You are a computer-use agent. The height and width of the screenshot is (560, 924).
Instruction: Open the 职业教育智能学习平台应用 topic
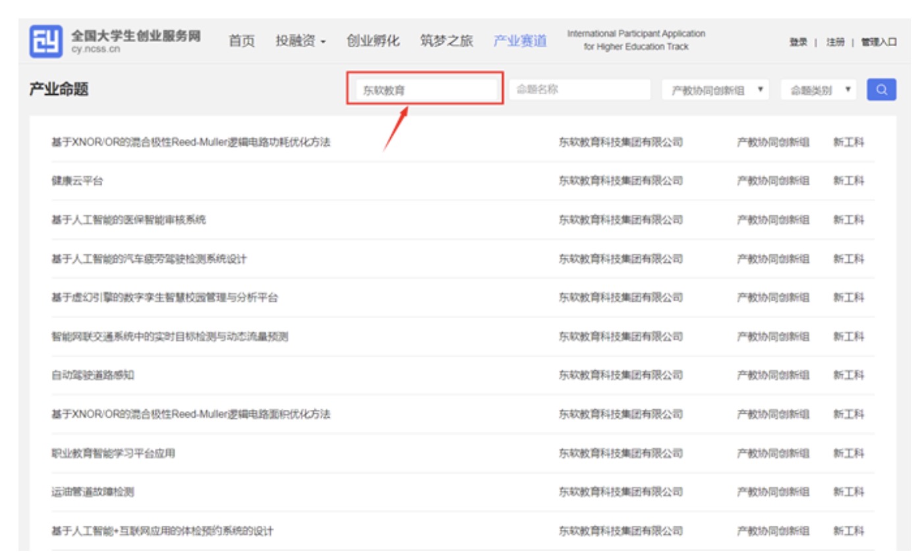(113, 453)
